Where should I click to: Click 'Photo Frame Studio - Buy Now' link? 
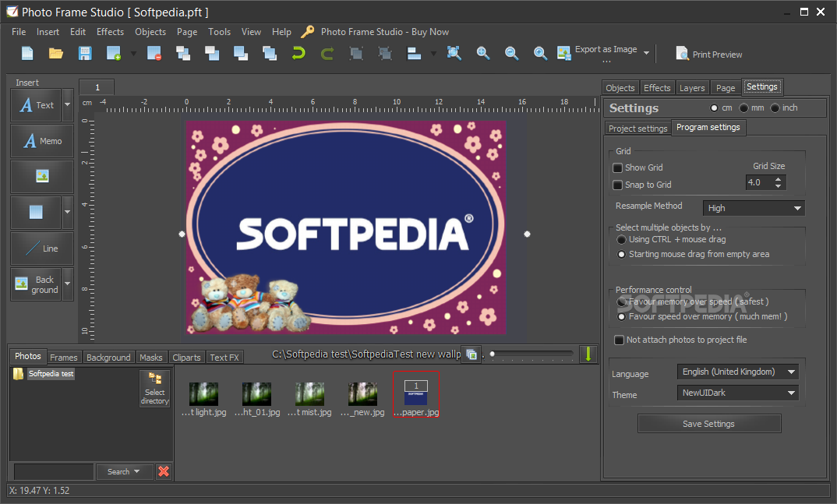[385, 32]
